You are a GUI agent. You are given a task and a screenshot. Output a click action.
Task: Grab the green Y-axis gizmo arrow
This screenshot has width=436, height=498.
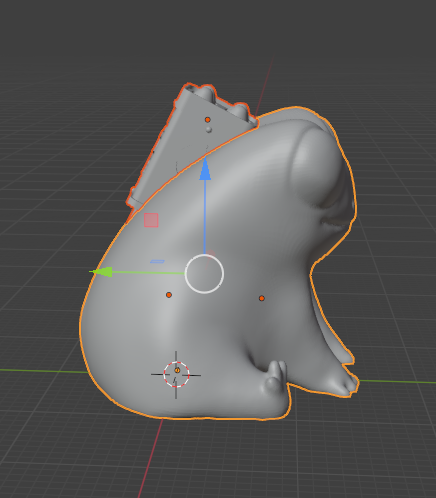[x=101, y=272]
